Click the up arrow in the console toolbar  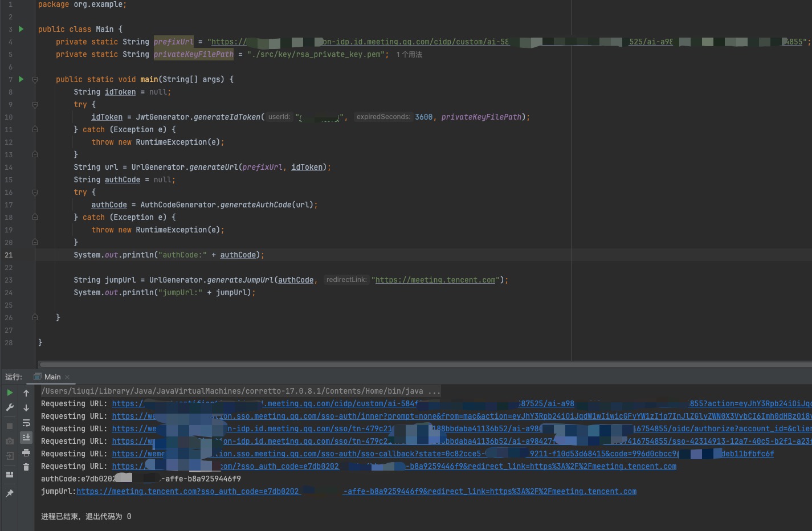click(x=26, y=393)
